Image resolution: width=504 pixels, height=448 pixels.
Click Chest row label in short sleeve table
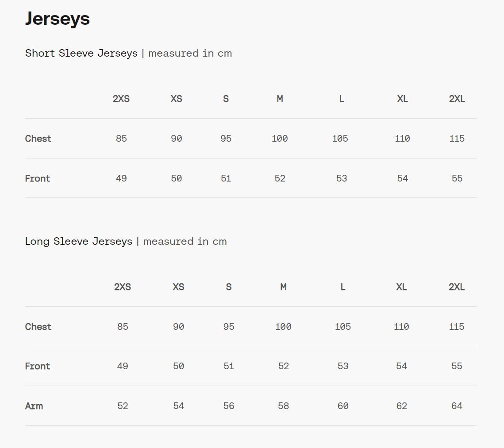point(38,139)
